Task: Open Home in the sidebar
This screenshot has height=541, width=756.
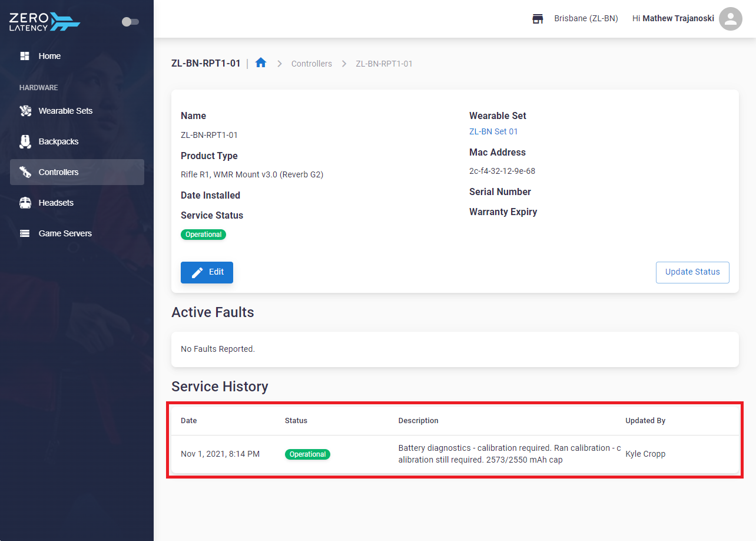Action: [77, 56]
